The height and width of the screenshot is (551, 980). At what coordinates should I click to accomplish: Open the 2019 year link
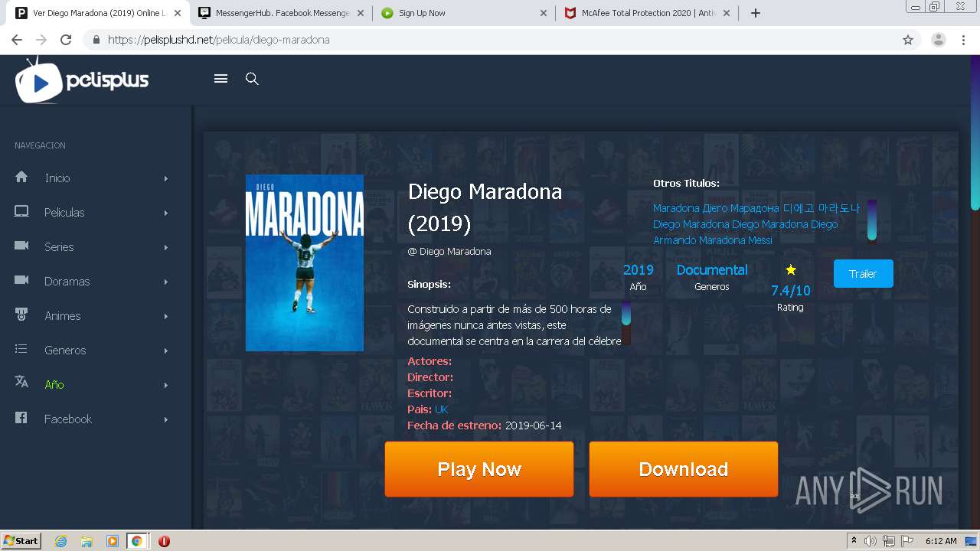639,270
